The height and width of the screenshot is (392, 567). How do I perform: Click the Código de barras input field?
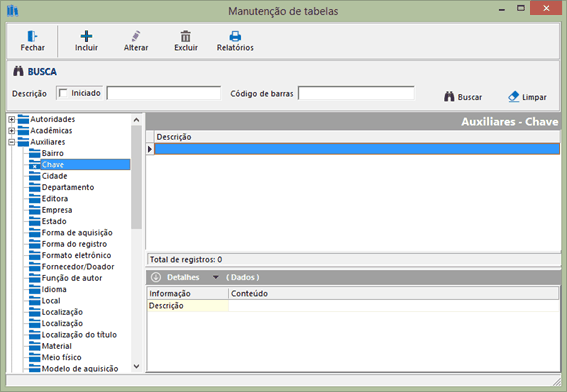click(356, 93)
